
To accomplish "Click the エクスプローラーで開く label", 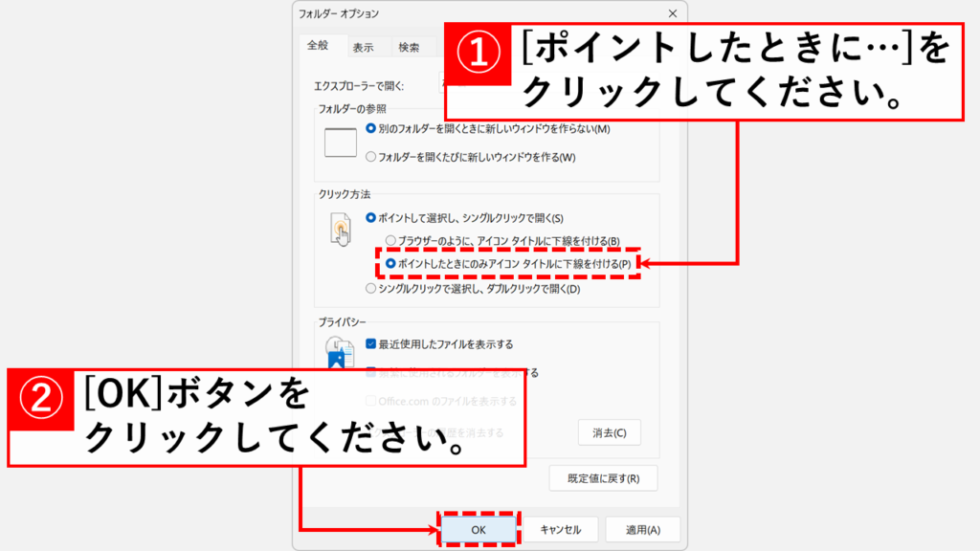I will pyautogui.click(x=359, y=86).
